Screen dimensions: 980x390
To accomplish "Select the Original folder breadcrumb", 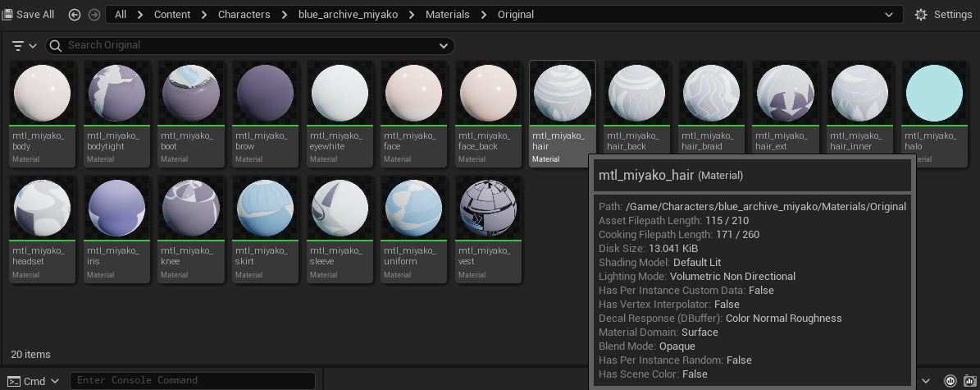I will point(516,15).
